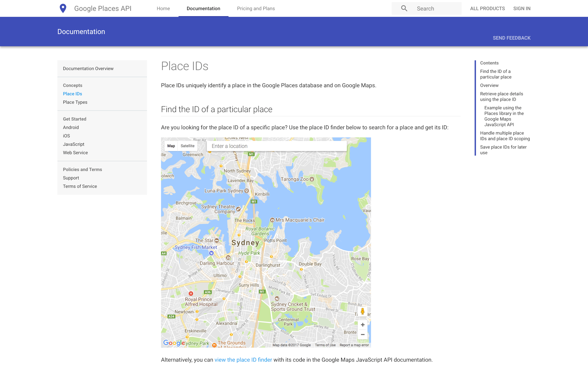Click the search magnifier icon
The height and width of the screenshot is (368, 588).
click(x=404, y=8)
